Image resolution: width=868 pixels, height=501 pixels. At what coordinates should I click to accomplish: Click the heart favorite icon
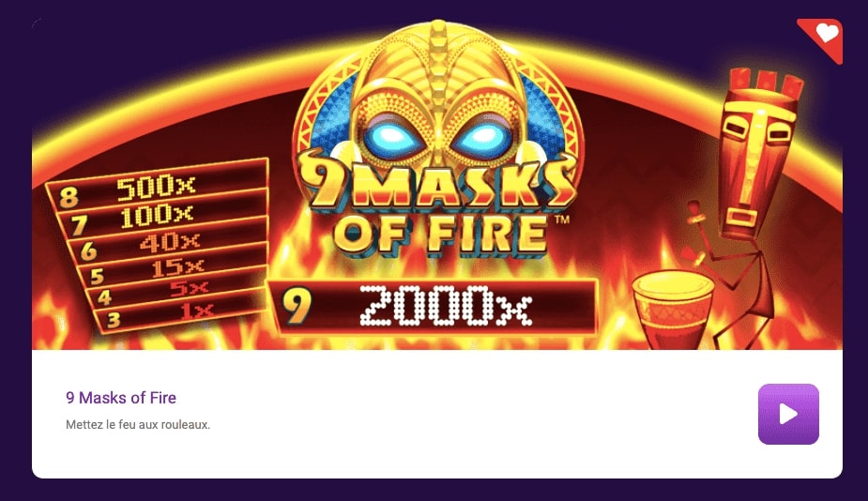click(827, 33)
